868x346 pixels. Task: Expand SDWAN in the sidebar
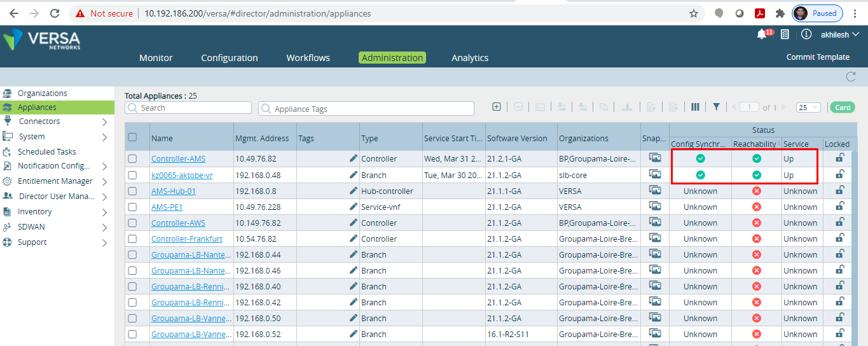tap(104, 227)
